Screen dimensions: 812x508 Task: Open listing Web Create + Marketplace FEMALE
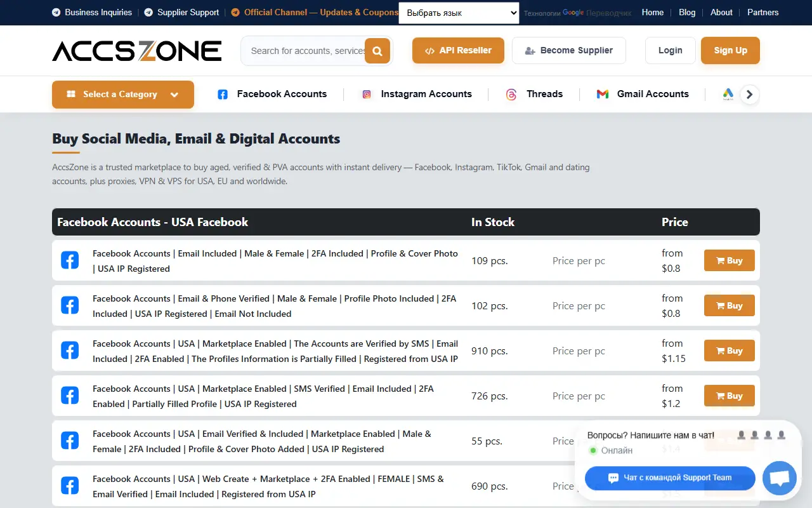click(x=268, y=486)
